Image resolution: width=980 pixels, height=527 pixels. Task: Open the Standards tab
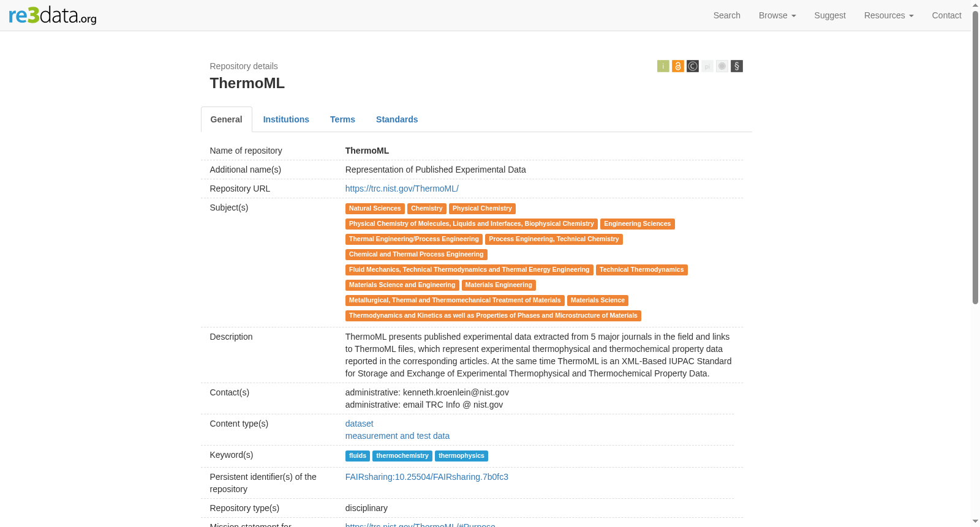point(397,119)
